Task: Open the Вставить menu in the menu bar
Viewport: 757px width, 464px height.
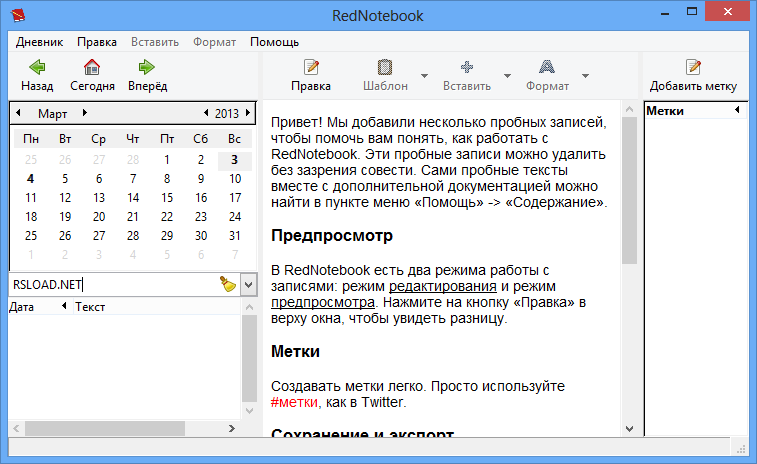Action: coord(154,42)
